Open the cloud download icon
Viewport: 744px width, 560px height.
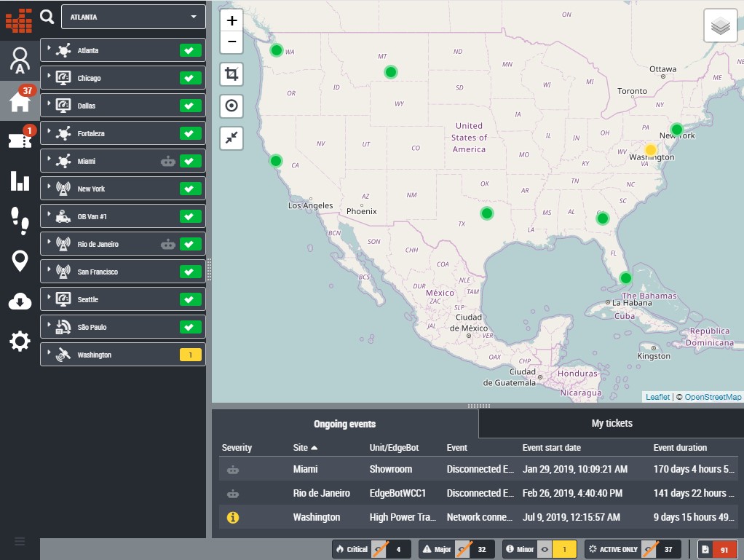[x=20, y=301]
